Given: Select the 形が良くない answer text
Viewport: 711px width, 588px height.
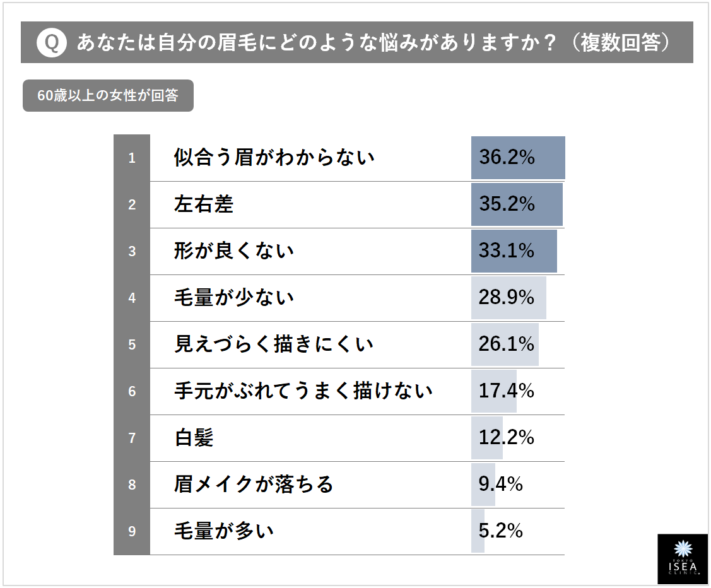Looking at the screenshot, I should [x=234, y=251].
